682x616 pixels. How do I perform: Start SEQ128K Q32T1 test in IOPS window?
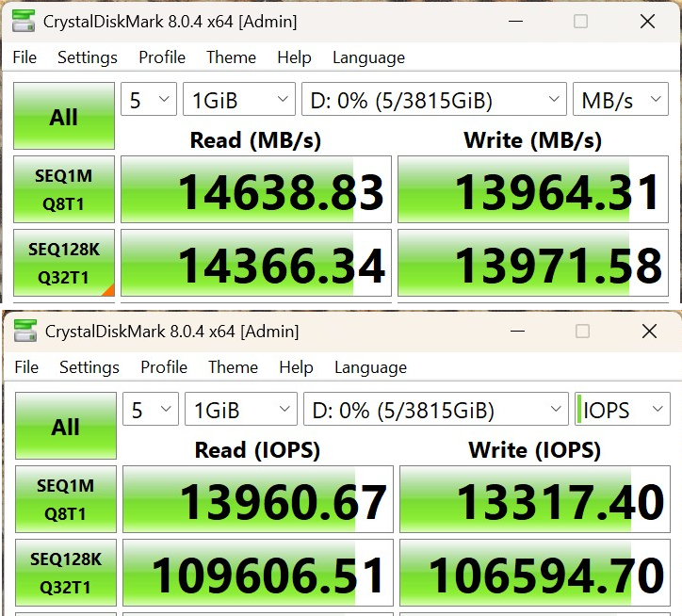pos(66,573)
